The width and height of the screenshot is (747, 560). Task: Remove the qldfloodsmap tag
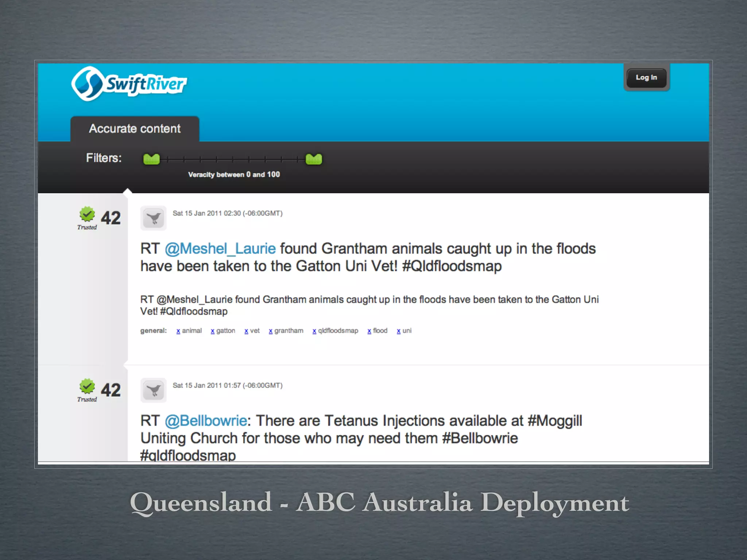(314, 331)
